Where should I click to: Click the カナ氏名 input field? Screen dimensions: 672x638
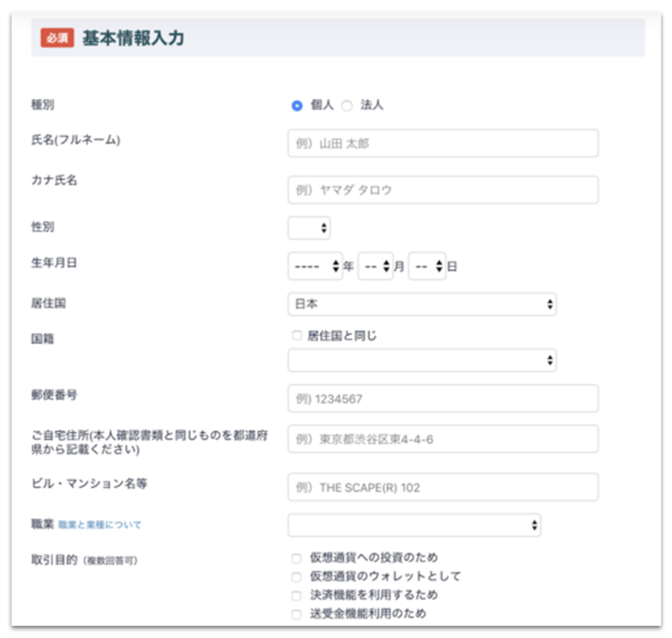(x=444, y=189)
